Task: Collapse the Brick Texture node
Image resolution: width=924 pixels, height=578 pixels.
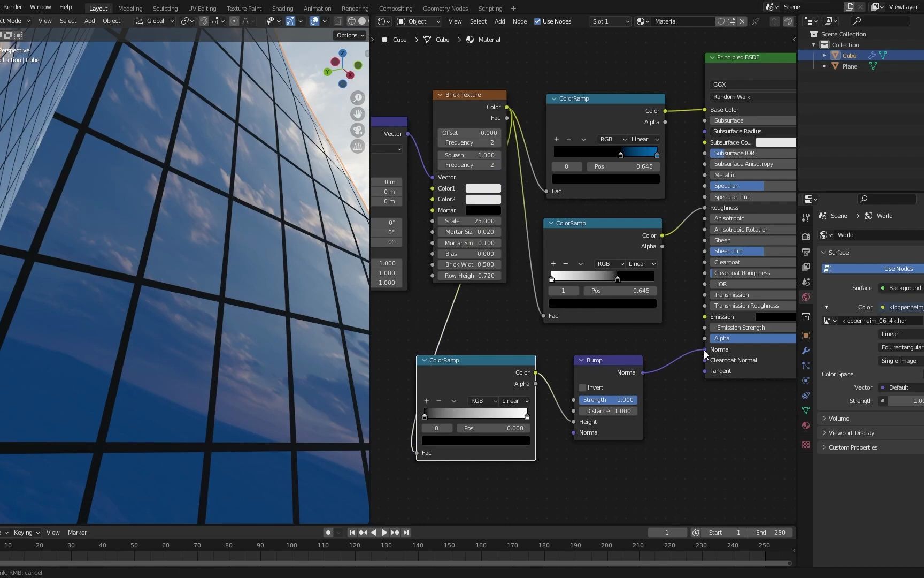Action: [x=440, y=95]
